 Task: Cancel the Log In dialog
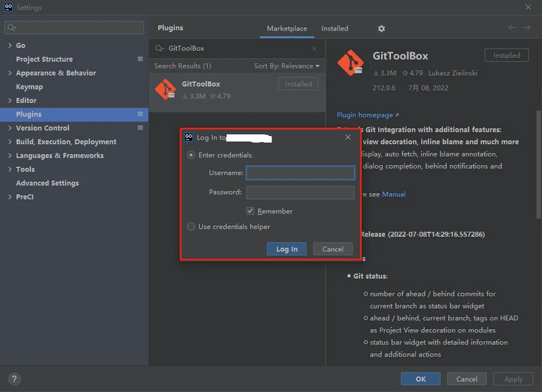click(333, 249)
